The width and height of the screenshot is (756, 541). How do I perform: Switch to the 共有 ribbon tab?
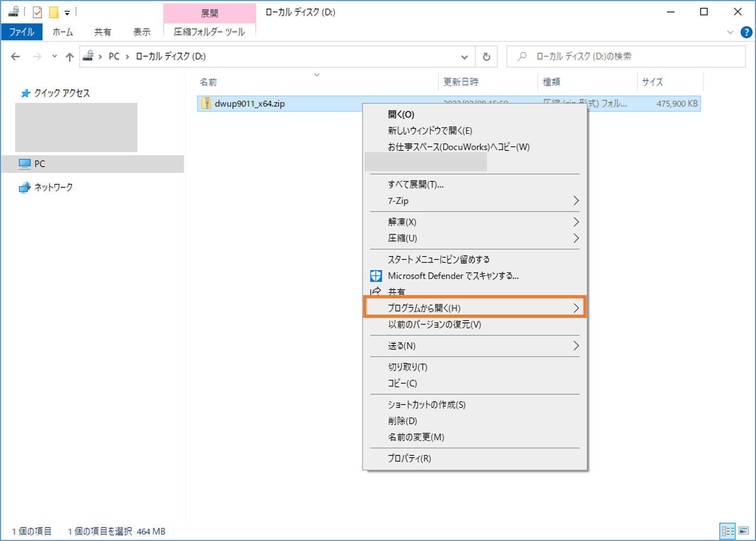tap(102, 32)
